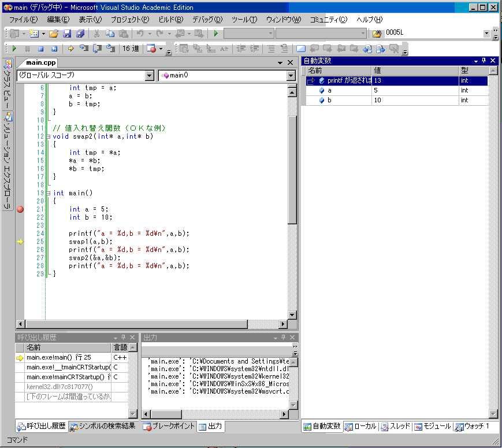Open 自動変数 panel window position dropdown

coord(476,61)
